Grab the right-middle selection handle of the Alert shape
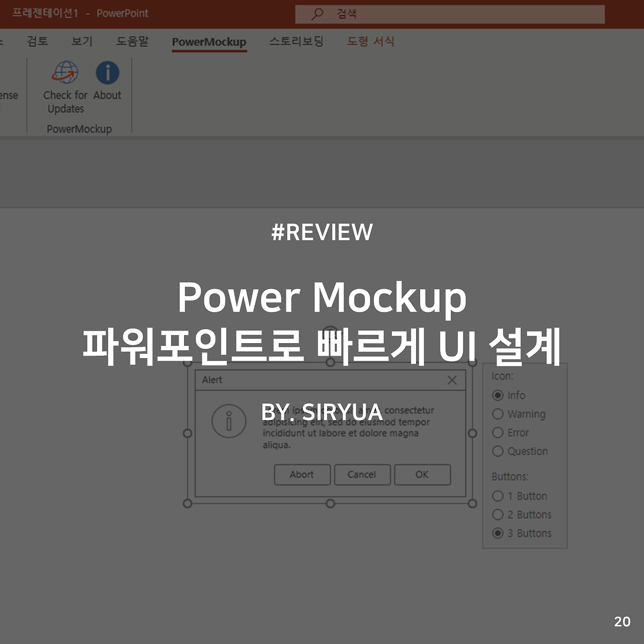 click(x=472, y=433)
